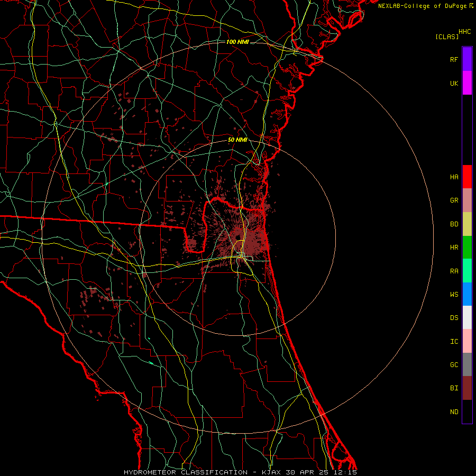Click the 50 NMI range ring label
476x476 pixels.
click(237, 140)
